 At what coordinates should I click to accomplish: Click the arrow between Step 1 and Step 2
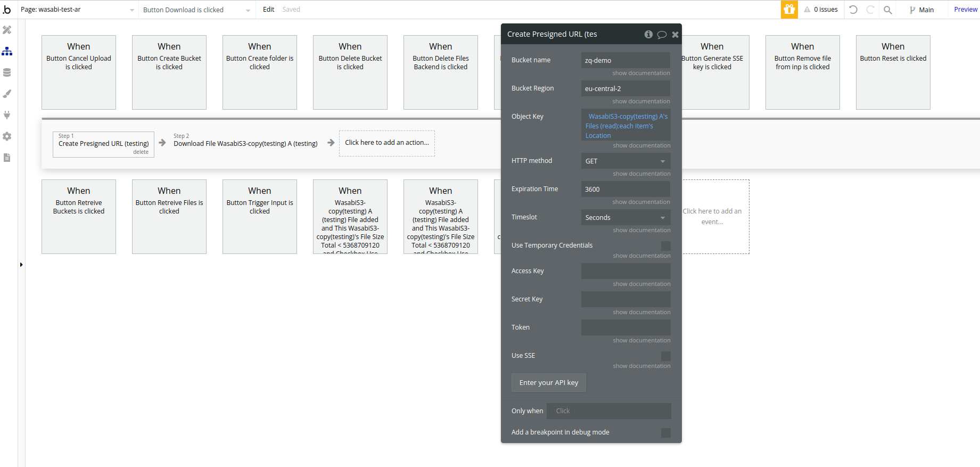162,143
